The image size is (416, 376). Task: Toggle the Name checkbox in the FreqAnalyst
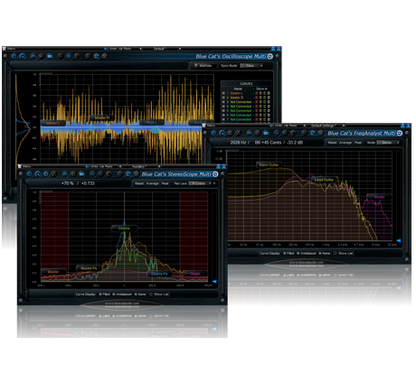coord(320,253)
